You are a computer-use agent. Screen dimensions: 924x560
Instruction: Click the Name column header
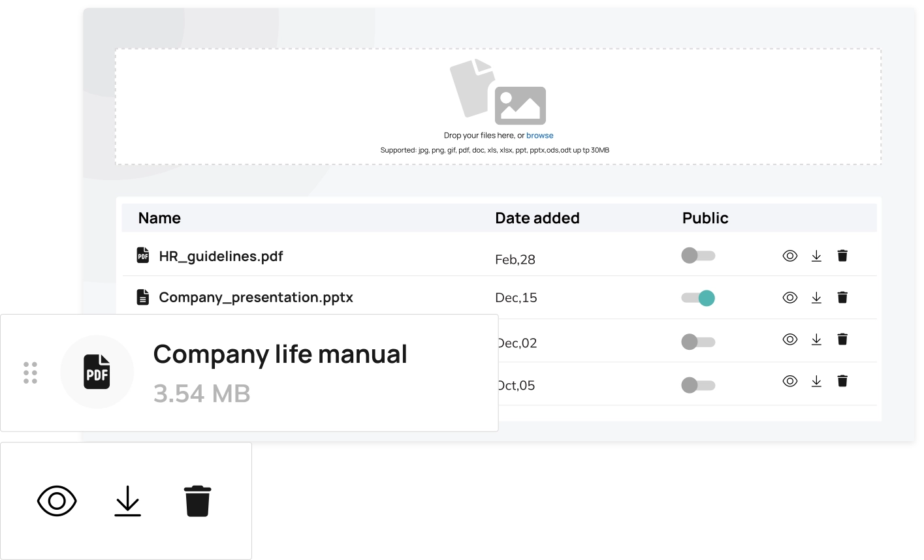point(159,218)
